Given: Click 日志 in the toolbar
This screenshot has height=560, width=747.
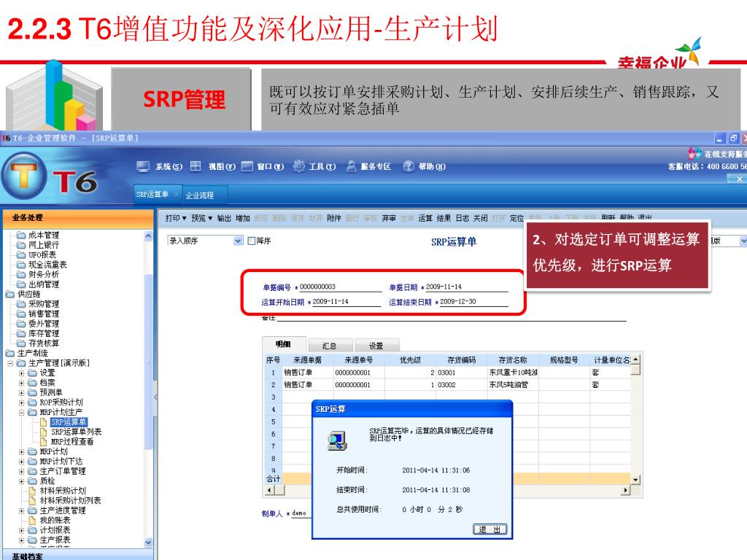Looking at the screenshot, I should pyautogui.click(x=462, y=218).
